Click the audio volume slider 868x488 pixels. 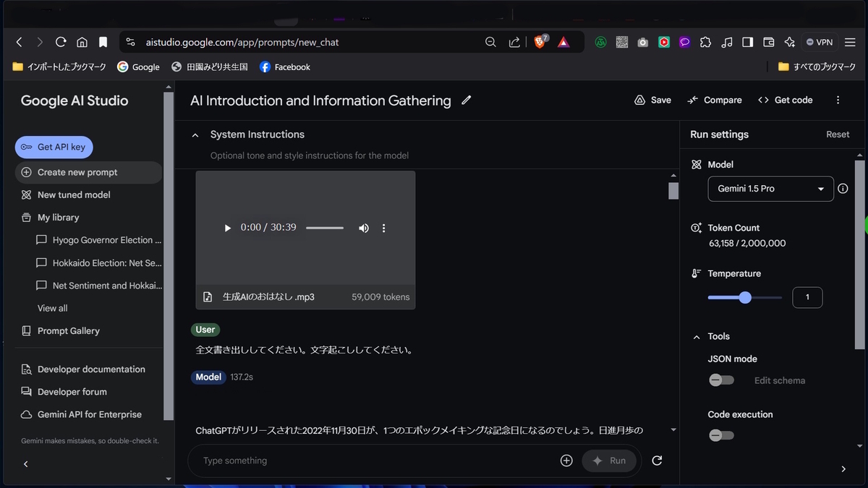coord(325,228)
